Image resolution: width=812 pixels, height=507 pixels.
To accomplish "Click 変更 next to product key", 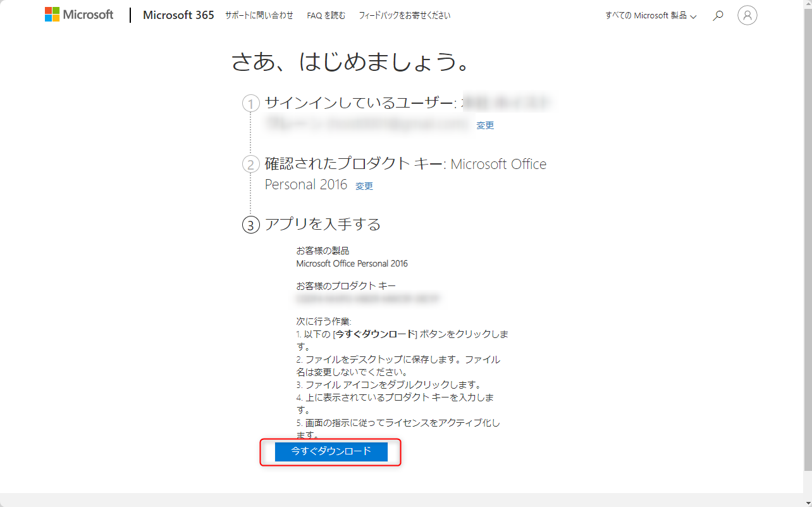I will click(x=364, y=186).
